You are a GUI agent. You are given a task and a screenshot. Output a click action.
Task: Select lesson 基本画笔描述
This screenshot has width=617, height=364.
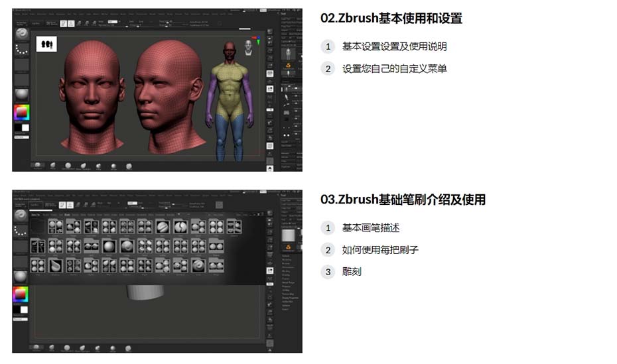tap(371, 227)
